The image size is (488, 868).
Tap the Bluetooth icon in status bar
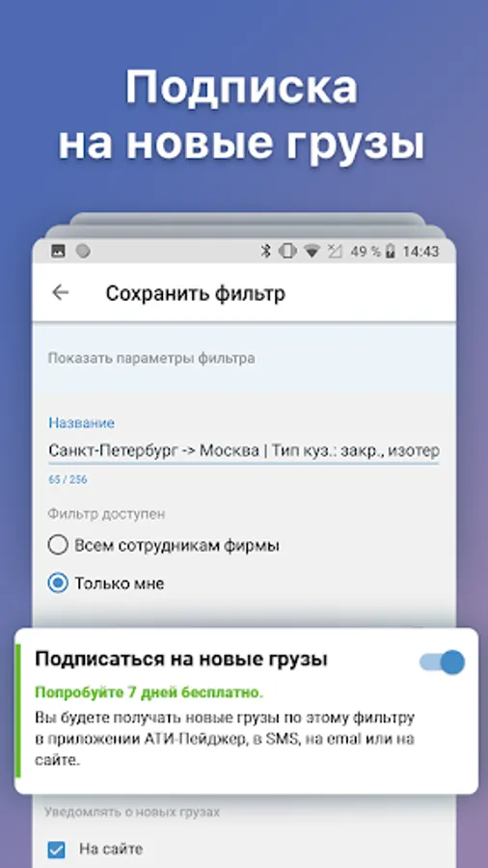pyautogui.click(x=265, y=252)
